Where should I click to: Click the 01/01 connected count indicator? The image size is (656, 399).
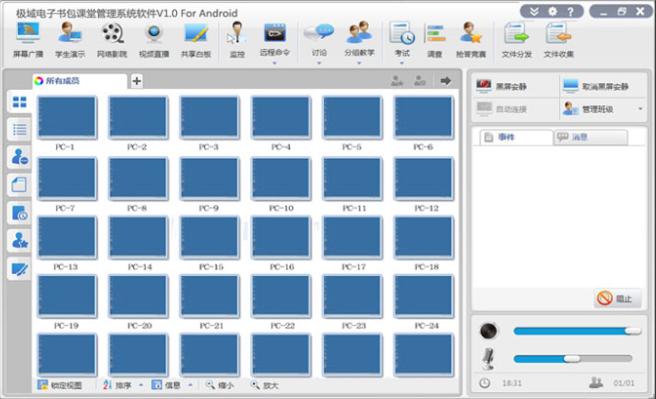(x=624, y=383)
